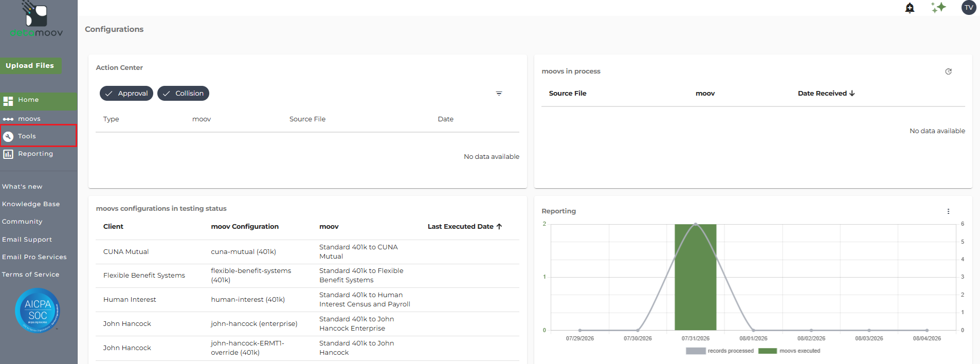Click human-interest (401k) configuration

tap(248, 300)
